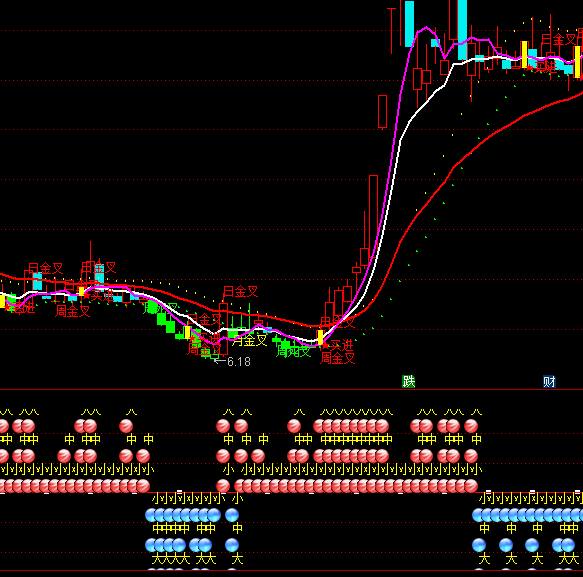Select the 周金叉 label below the rally start

click(x=338, y=358)
